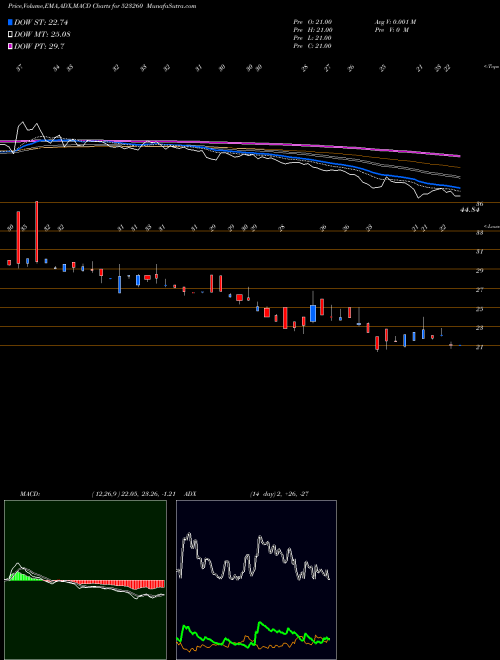The width and height of the screenshot is (500, 660).
Task: Click the 'MACD:' panel heading
Action: pyautogui.click(x=30, y=494)
